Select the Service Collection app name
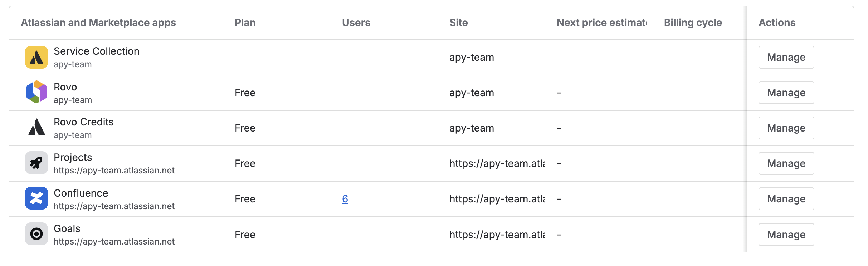Image resolution: width=868 pixels, height=266 pixels. pos(97,51)
